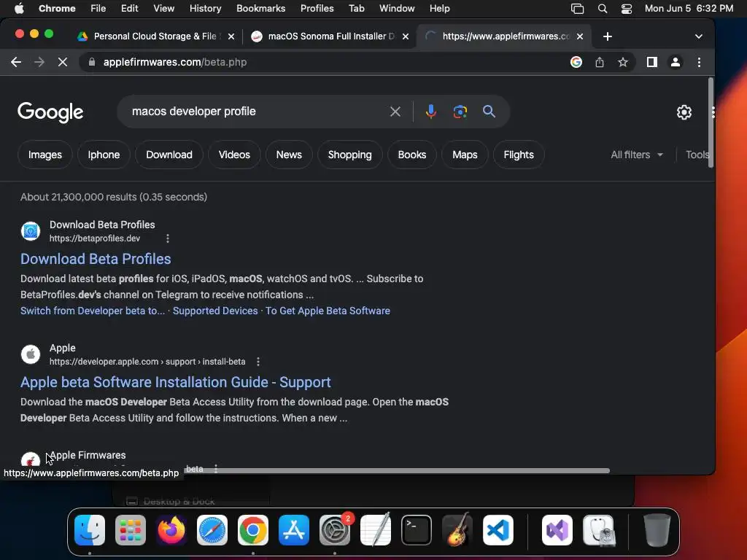Open the File menu
The width and height of the screenshot is (747, 560).
(98, 9)
